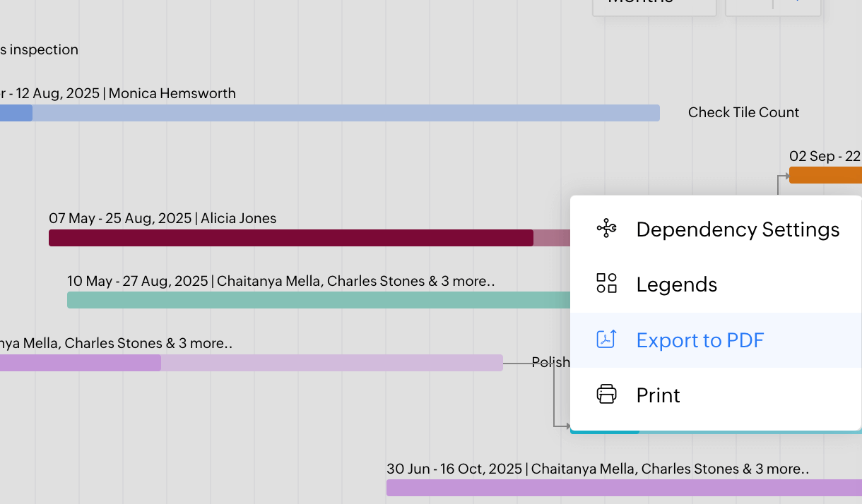Click the Legends four-shapes icon
862x504 pixels.
coord(606,284)
